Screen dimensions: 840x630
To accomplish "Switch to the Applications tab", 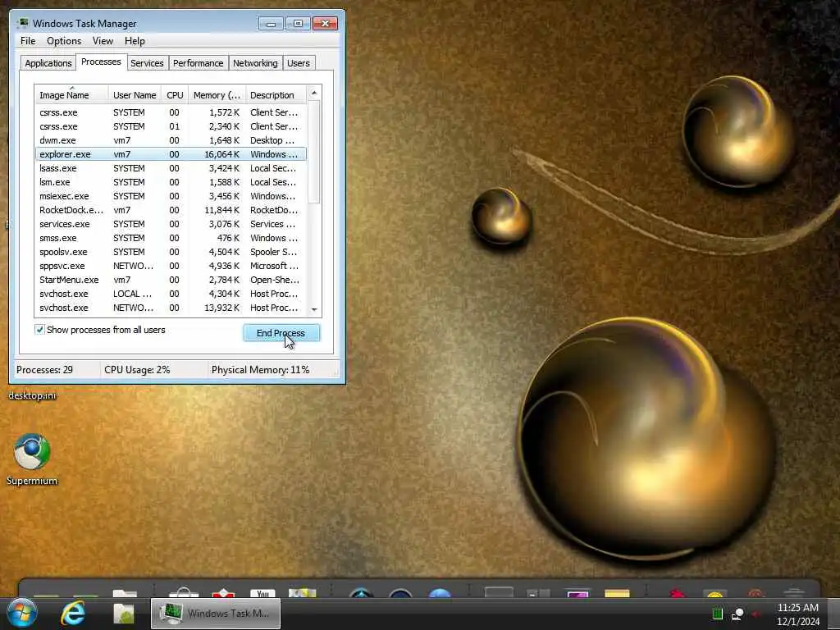I will tap(48, 63).
